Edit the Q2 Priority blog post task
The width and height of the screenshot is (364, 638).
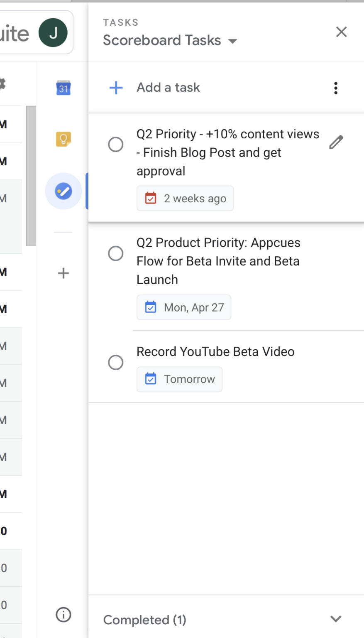(x=336, y=142)
